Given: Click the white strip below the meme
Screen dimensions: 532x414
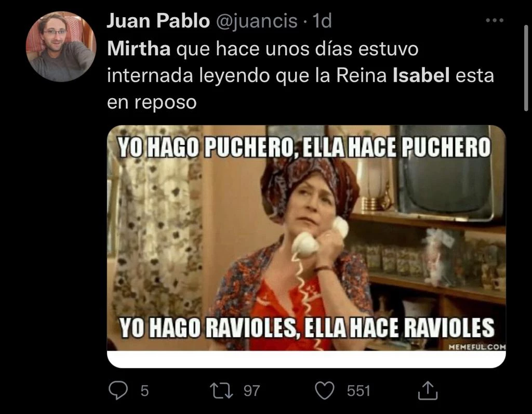Looking at the screenshot, I should [x=307, y=359].
